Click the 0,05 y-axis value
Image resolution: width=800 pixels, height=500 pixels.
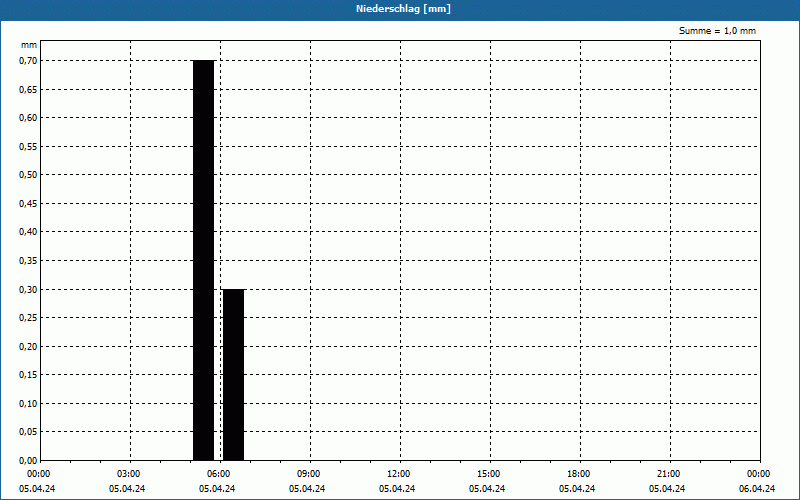pyautogui.click(x=28, y=432)
